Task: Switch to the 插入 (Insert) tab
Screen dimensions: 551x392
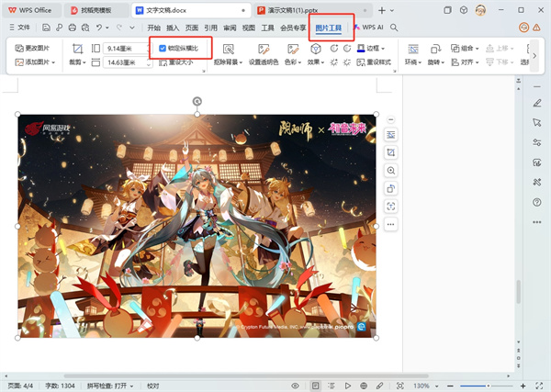Action: 173,28
